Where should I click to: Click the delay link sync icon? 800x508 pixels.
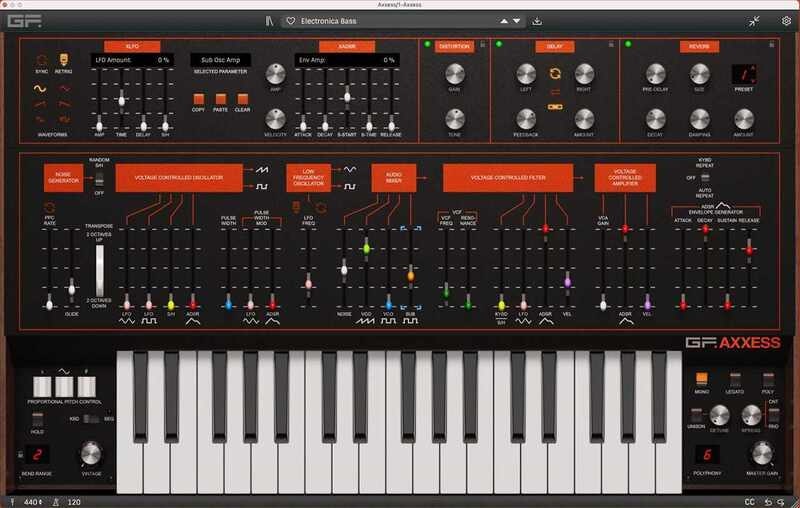[x=555, y=73]
